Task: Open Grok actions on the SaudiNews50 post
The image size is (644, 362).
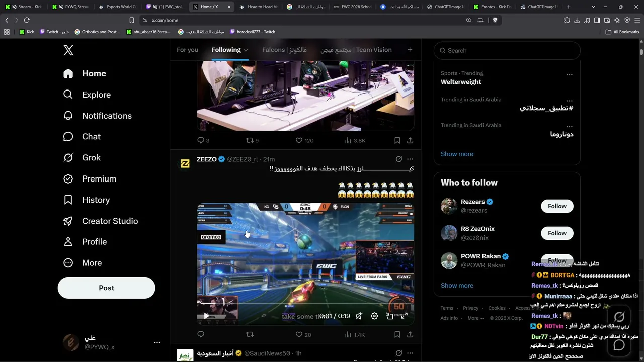Action: (x=399, y=353)
